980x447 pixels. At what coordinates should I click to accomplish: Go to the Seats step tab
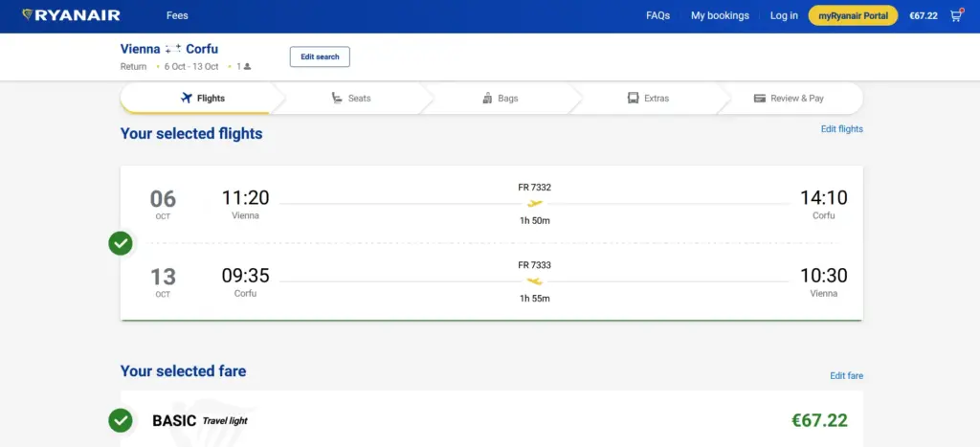(350, 99)
